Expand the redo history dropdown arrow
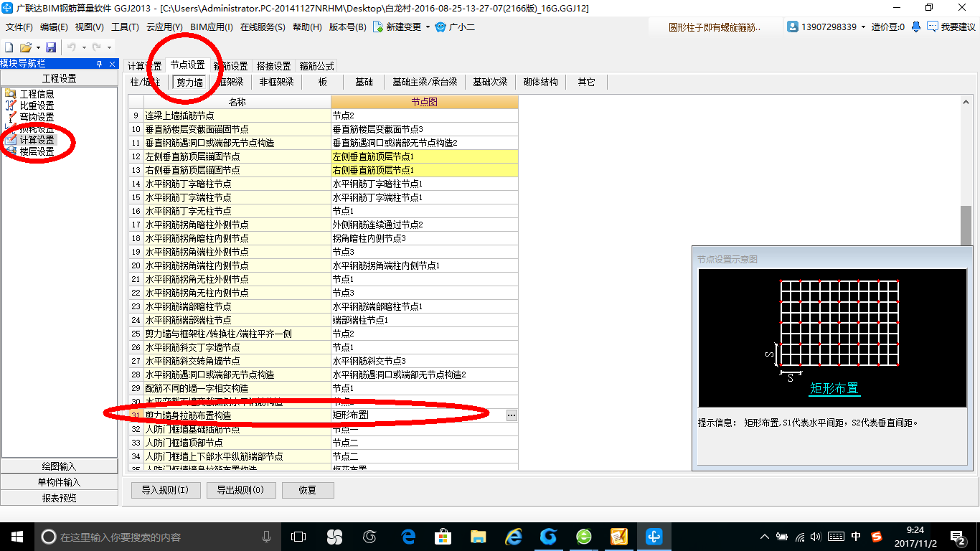Viewport: 980px width, 551px height. pyautogui.click(x=108, y=47)
